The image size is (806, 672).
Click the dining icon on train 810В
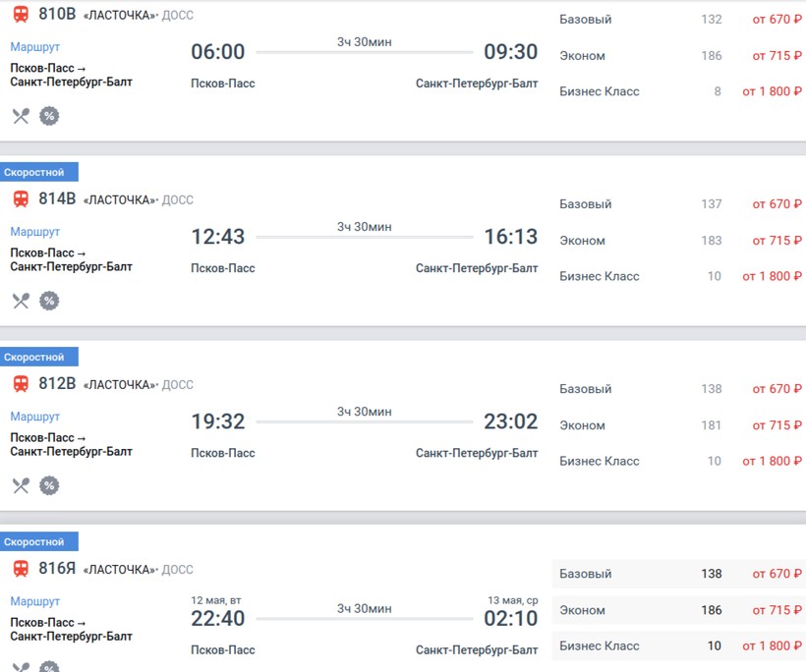point(21,116)
